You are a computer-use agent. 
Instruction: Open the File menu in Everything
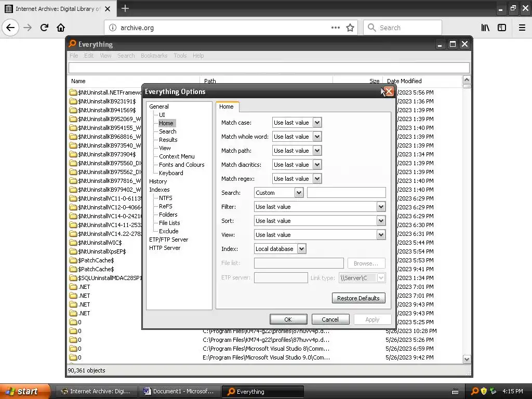click(74, 56)
